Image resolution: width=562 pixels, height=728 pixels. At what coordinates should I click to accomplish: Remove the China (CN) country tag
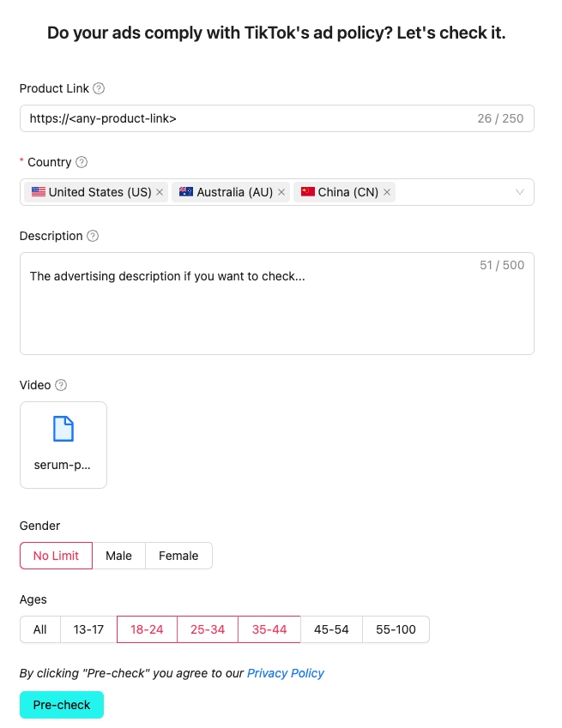(387, 193)
